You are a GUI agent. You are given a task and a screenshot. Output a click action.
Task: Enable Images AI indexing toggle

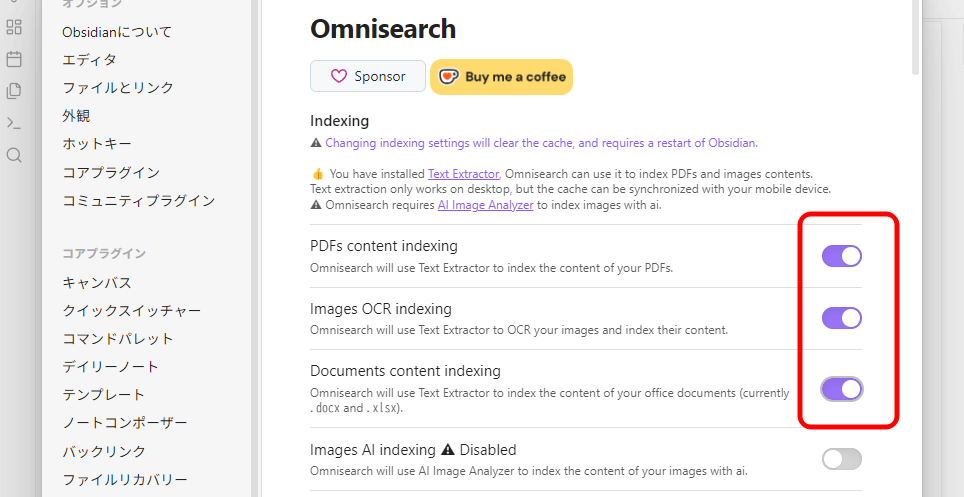coord(842,459)
